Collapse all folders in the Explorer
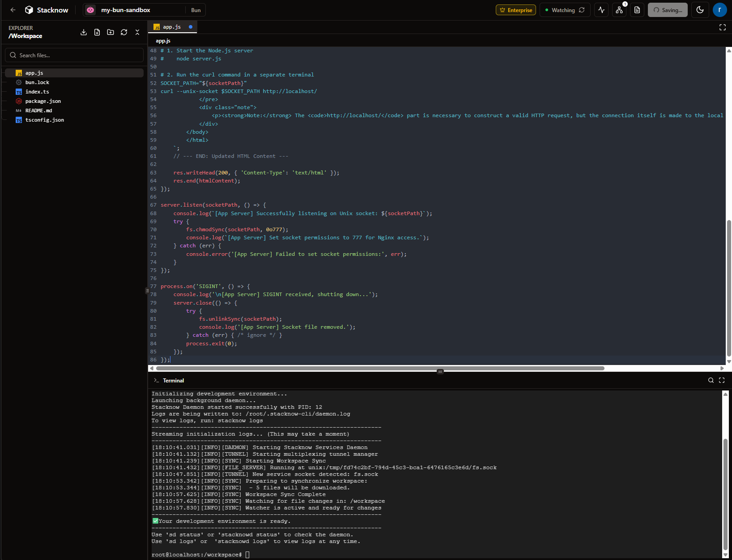This screenshot has width=732, height=560. coord(137,32)
